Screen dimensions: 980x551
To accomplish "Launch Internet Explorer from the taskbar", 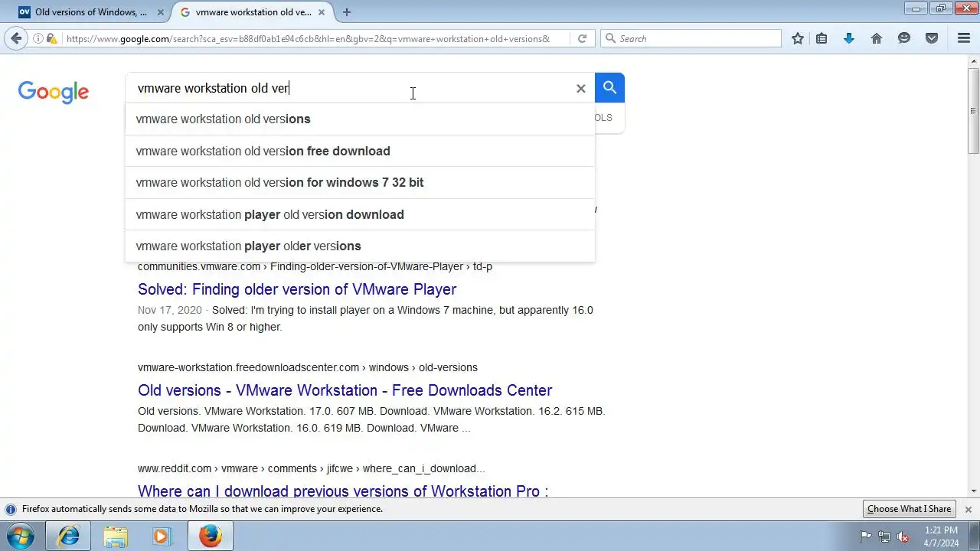I will 69,536.
